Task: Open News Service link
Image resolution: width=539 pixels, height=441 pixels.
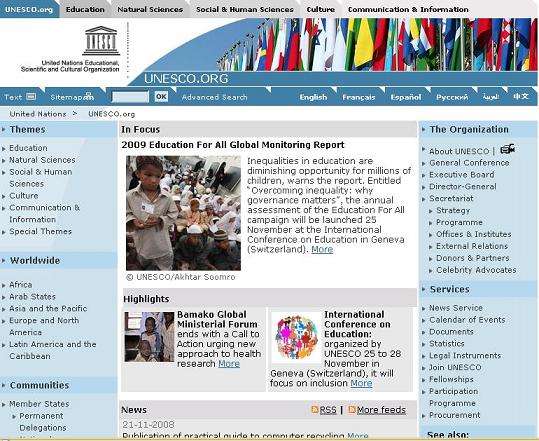Action: pos(455,308)
